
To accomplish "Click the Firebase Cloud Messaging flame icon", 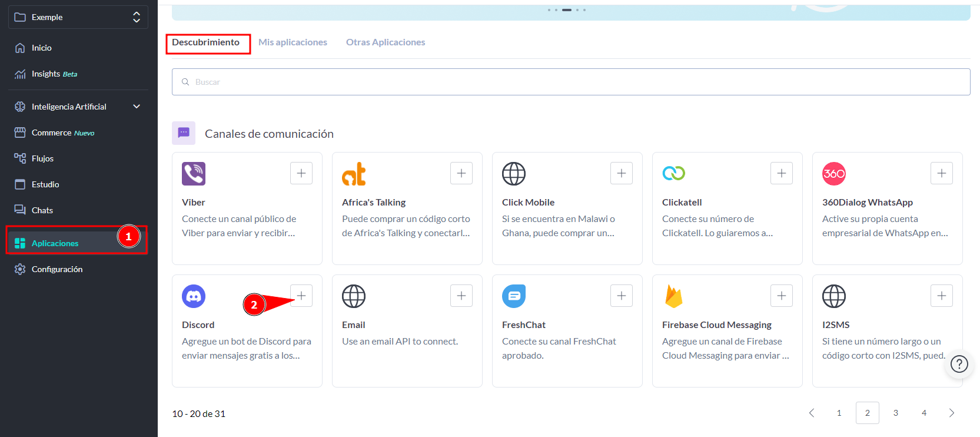I will click(673, 296).
